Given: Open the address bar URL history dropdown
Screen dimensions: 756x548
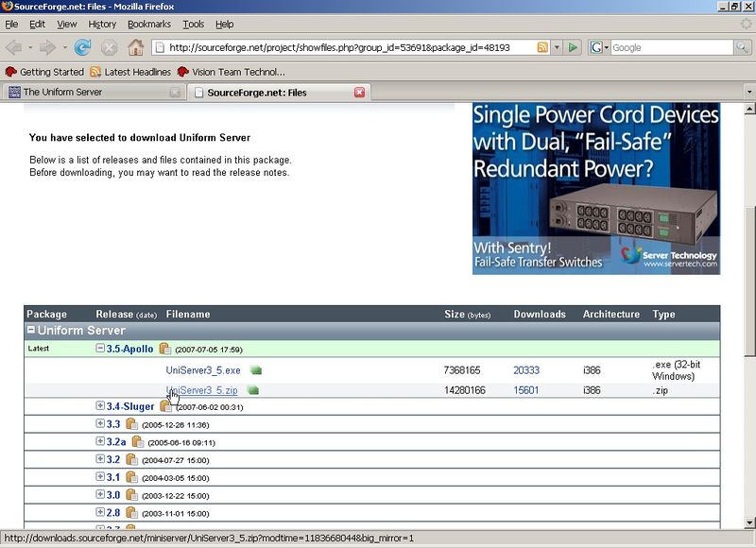Looking at the screenshot, I should pos(557,47).
